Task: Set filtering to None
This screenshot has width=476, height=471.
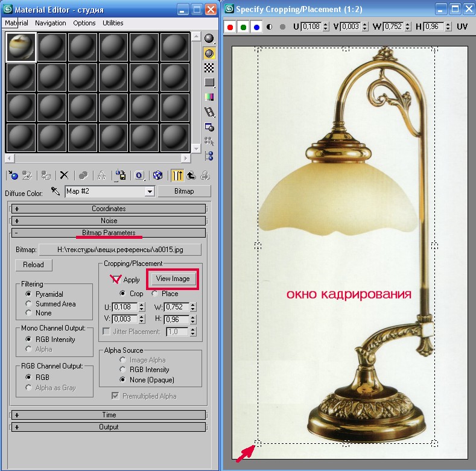Action: 28,312
